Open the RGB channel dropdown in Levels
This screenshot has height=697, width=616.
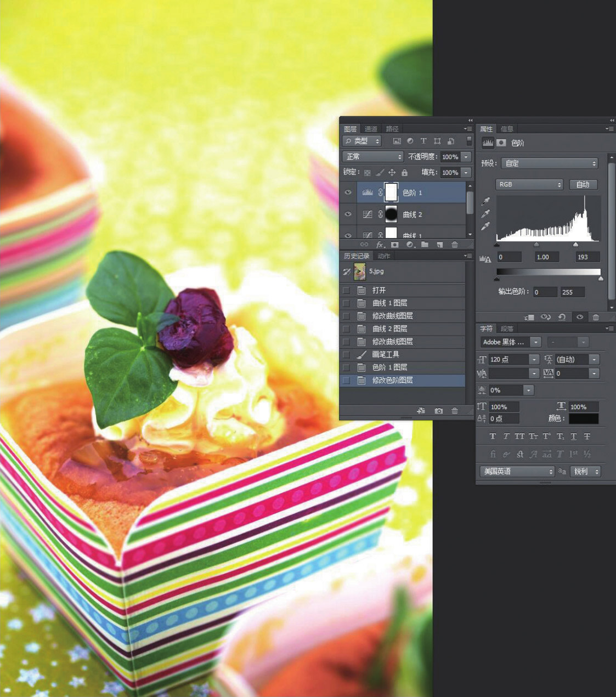[x=529, y=184]
